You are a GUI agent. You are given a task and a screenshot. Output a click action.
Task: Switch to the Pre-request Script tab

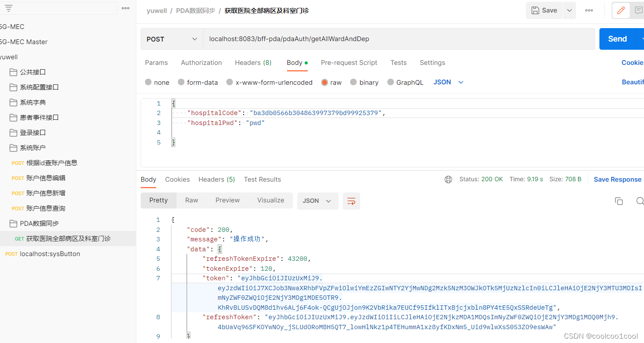tap(349, 63)
